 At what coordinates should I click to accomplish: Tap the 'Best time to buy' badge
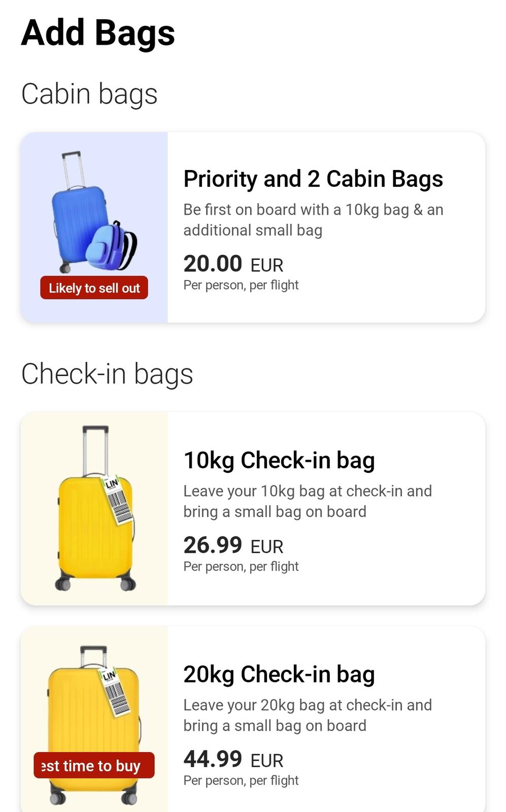coord(94,765)
